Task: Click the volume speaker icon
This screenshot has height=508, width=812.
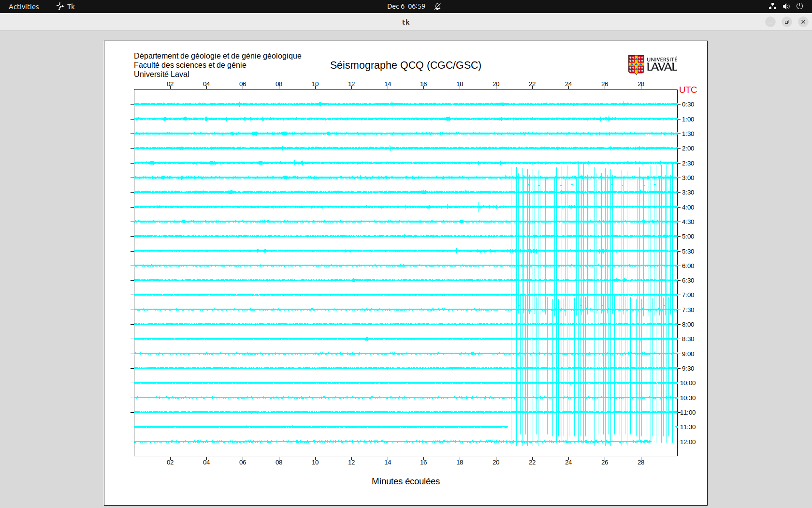Action: [786, 6]
